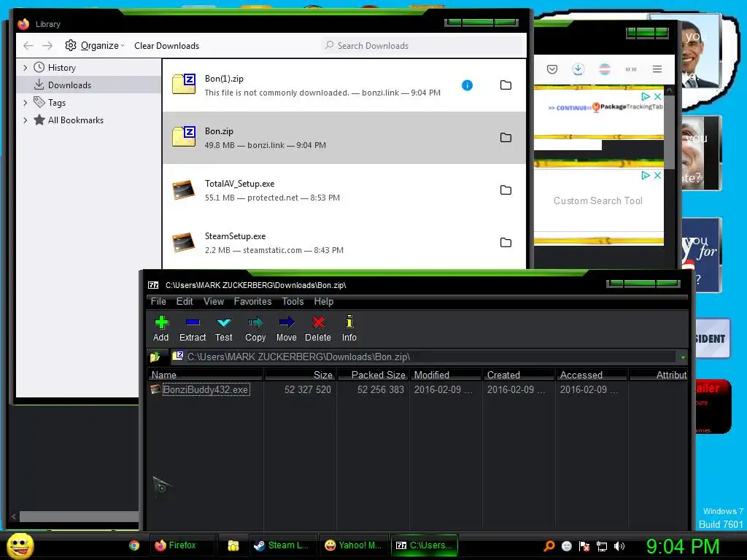The image size is (747, 560).
Task: Click the Custom Search Tool ad
Action: click(598, 201)
